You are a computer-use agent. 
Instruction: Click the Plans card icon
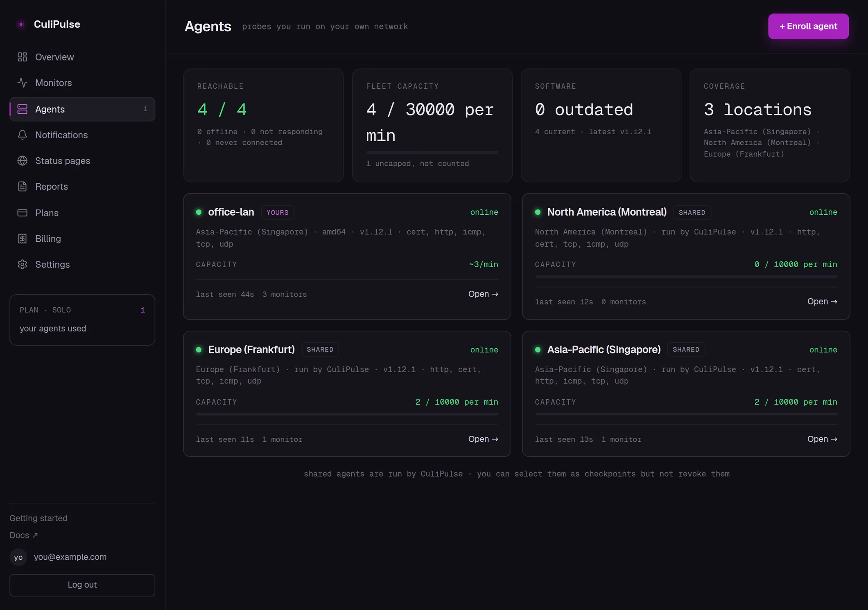pos(23,213)
